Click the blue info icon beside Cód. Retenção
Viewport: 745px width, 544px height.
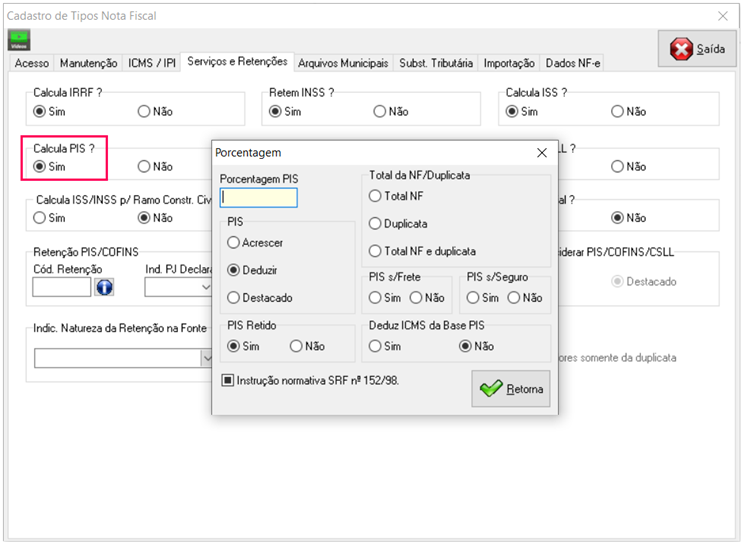[104, 288]
